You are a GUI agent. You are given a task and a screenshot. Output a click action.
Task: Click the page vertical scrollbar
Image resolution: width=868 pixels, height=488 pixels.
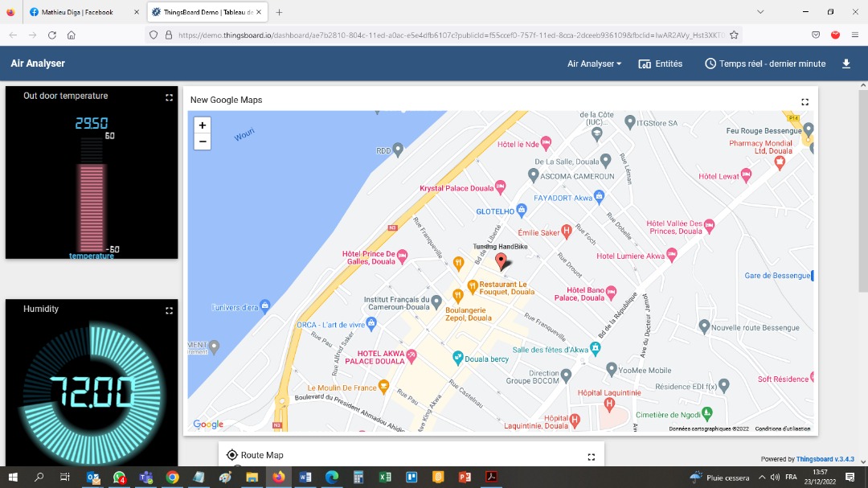863,191
